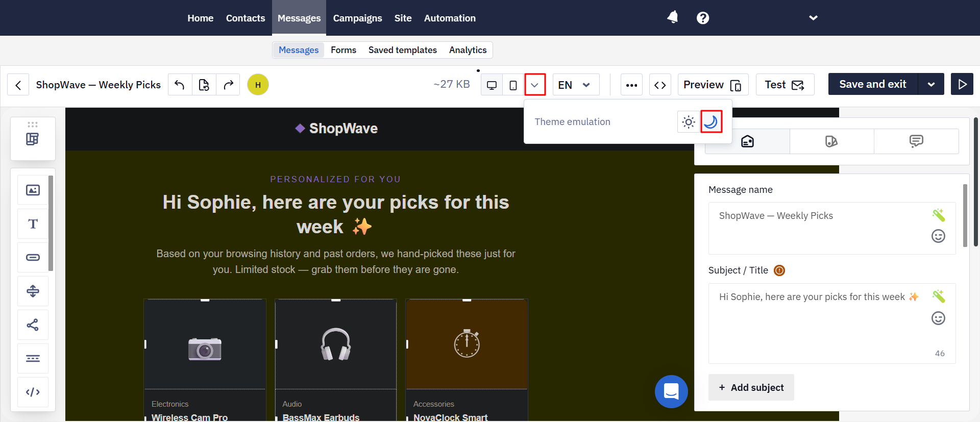Image resolution: width=980 pixels, height=422 pixels.
Task: Open the comments tab in right panel
Action: (x=916, y=141)
